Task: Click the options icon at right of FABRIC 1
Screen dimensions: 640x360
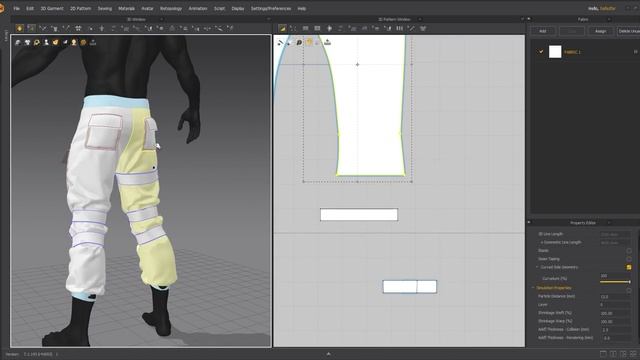Action: coord(636,52)
